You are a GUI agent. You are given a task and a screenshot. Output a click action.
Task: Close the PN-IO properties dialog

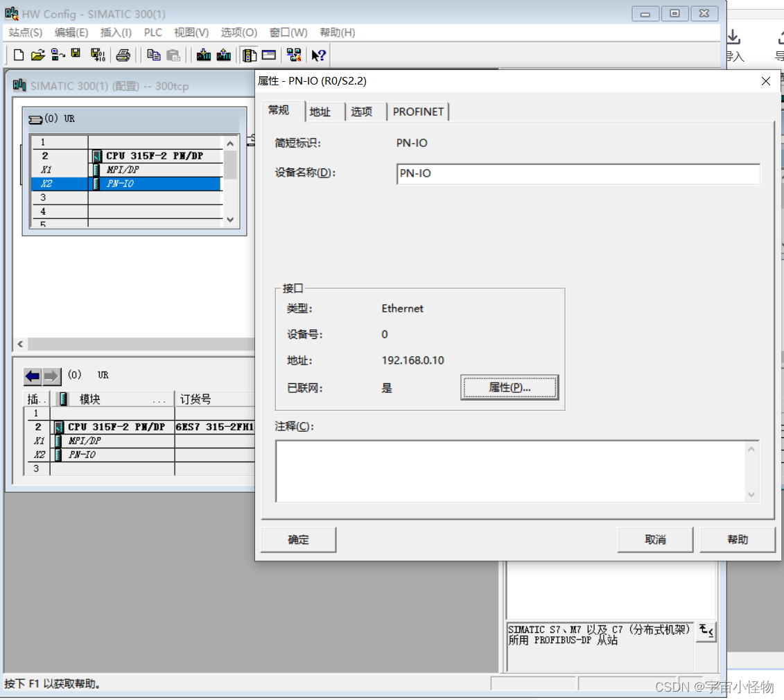point(765,81)
